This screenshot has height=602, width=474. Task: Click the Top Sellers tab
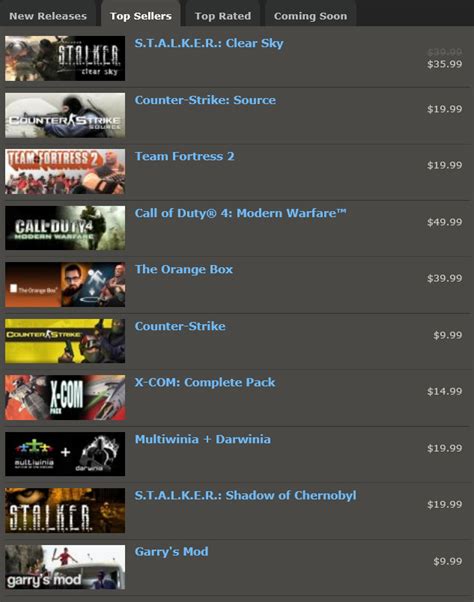tap(140, 15)
